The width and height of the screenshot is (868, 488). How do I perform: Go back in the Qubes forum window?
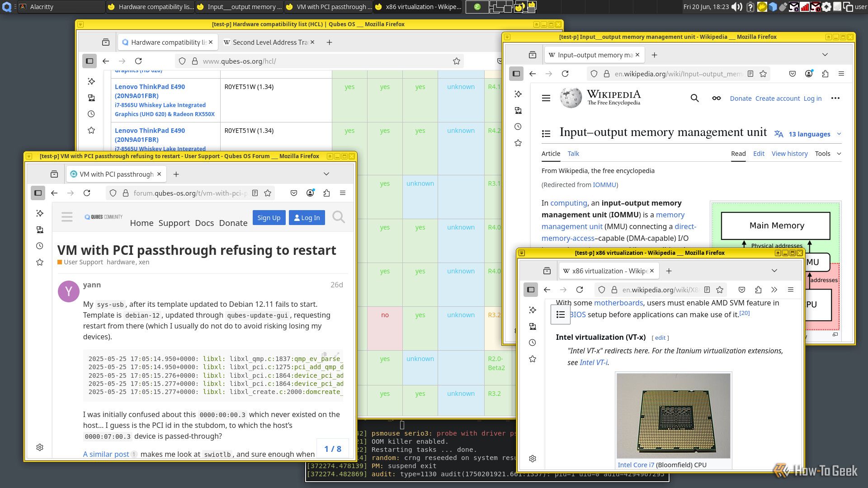coord(54,193)
